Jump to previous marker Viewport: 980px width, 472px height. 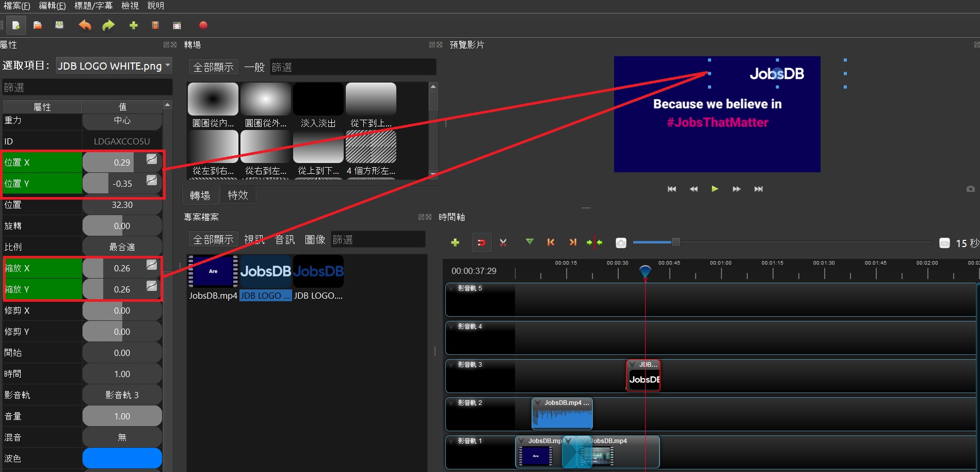pyautogui.click(x=551, y=242)
